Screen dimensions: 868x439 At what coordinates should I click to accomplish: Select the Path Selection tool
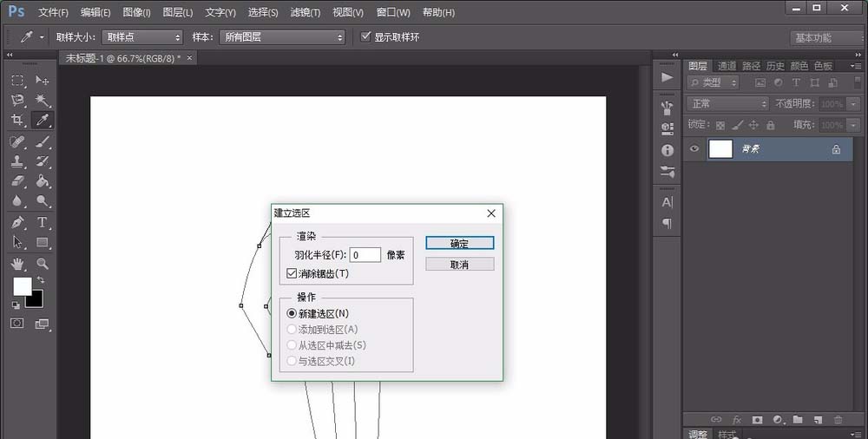pyautogui.click(x=17, y=242)
